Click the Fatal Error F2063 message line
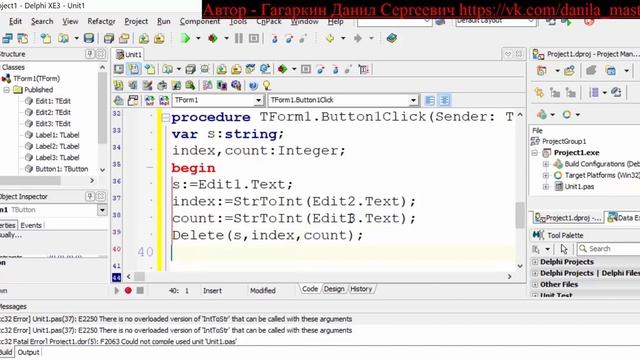 (118, 341)
